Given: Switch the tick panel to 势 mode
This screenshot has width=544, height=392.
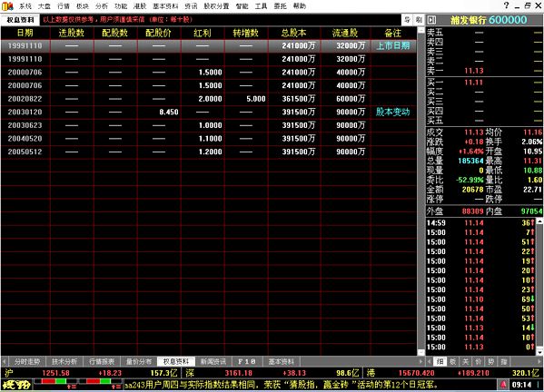Looking at the screenshot, I should pos(491,361).
